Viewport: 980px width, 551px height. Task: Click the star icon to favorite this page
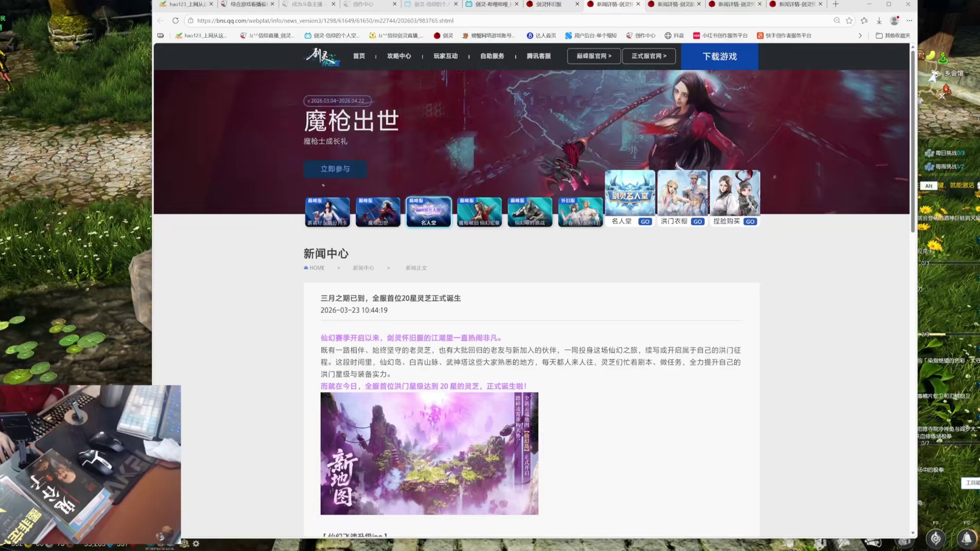click(849, 21)
